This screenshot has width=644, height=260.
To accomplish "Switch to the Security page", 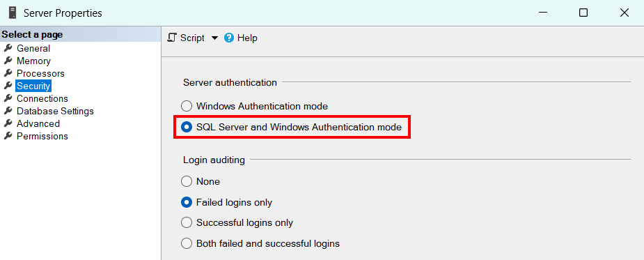I will pos(33,86).
